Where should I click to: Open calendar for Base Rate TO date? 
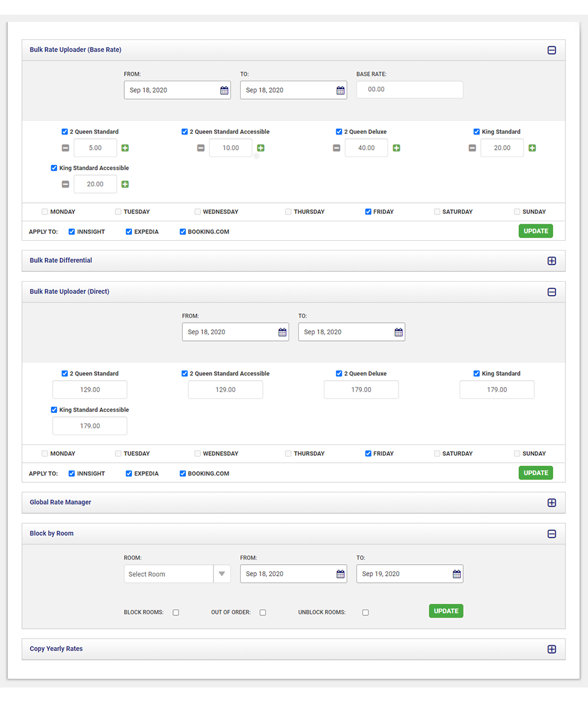[x=340, y=90]
